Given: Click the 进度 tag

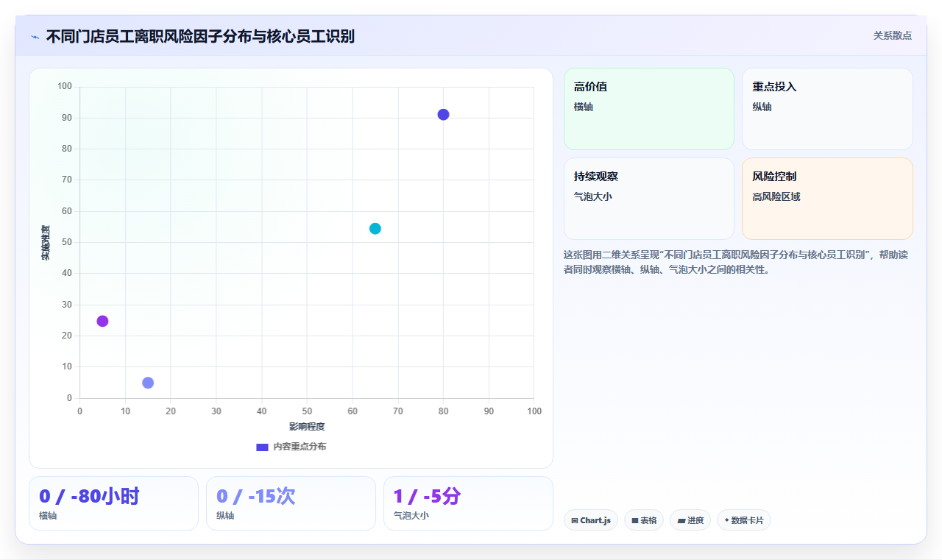Looking at the screenshot, I should (690, 520).
